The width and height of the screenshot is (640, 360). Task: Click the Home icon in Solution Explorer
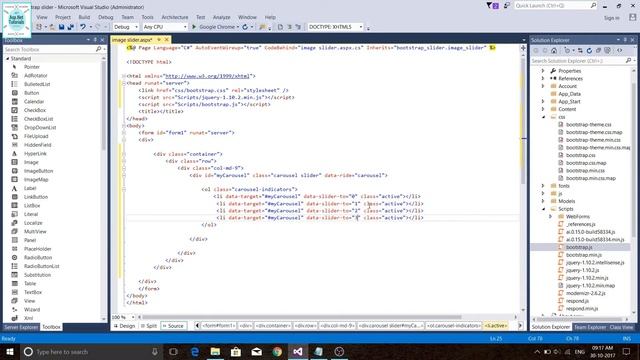pyautogui.click(x=554, y=51)
